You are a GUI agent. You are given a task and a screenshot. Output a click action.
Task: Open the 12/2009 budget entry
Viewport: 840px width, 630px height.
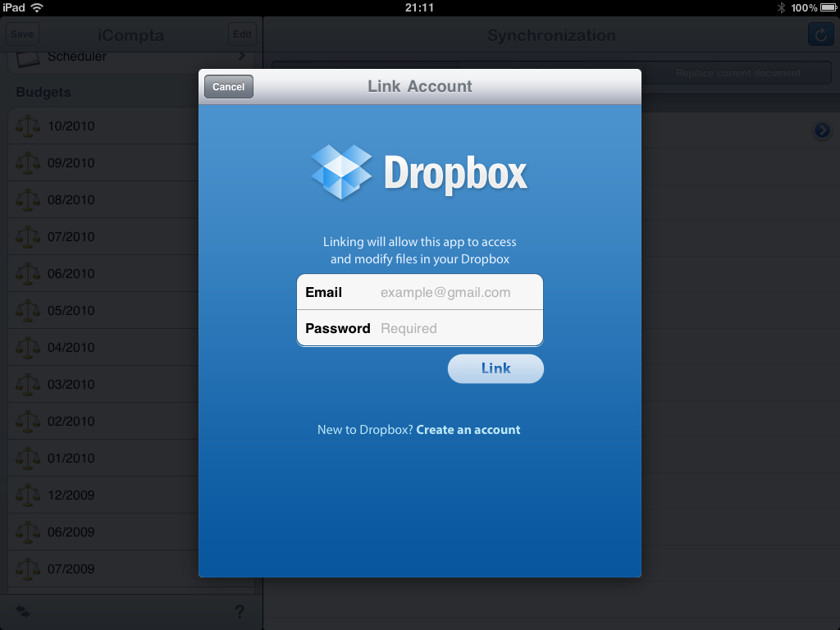point(71,495)
